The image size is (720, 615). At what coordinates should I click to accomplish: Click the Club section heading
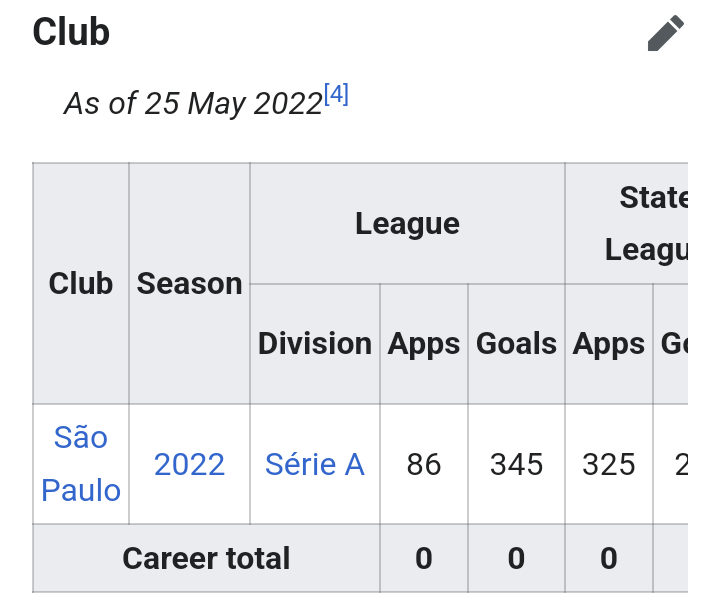click(71, 32)
